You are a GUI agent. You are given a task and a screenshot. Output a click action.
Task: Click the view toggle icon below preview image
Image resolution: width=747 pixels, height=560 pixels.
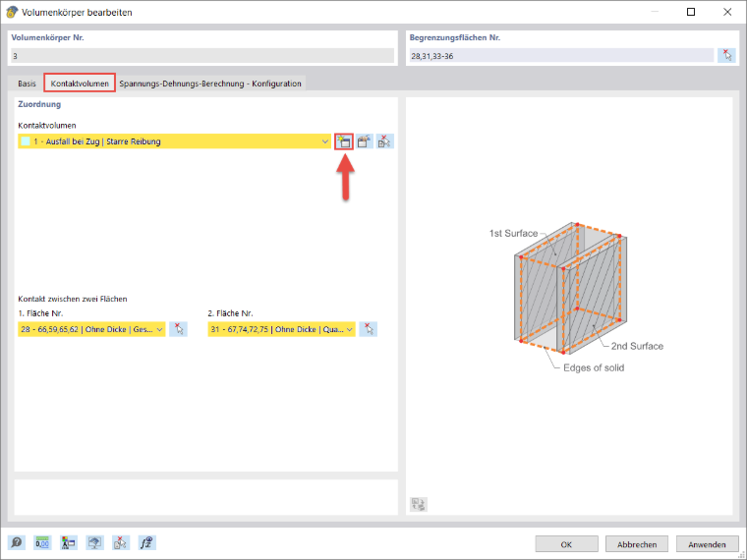pyautogui.click(x=419, y=504)
